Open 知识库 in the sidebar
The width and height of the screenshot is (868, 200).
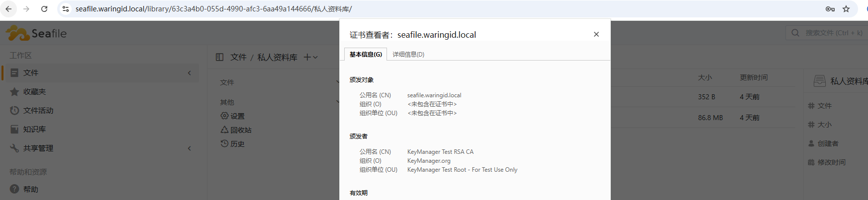point(34,130)
